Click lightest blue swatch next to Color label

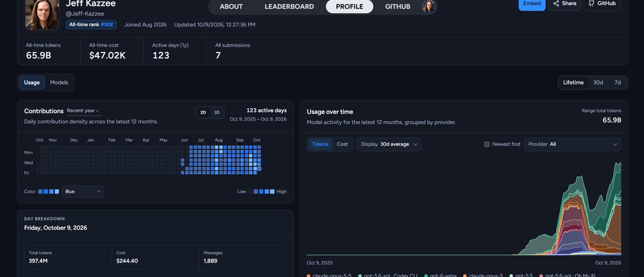[x=57, y=191]
